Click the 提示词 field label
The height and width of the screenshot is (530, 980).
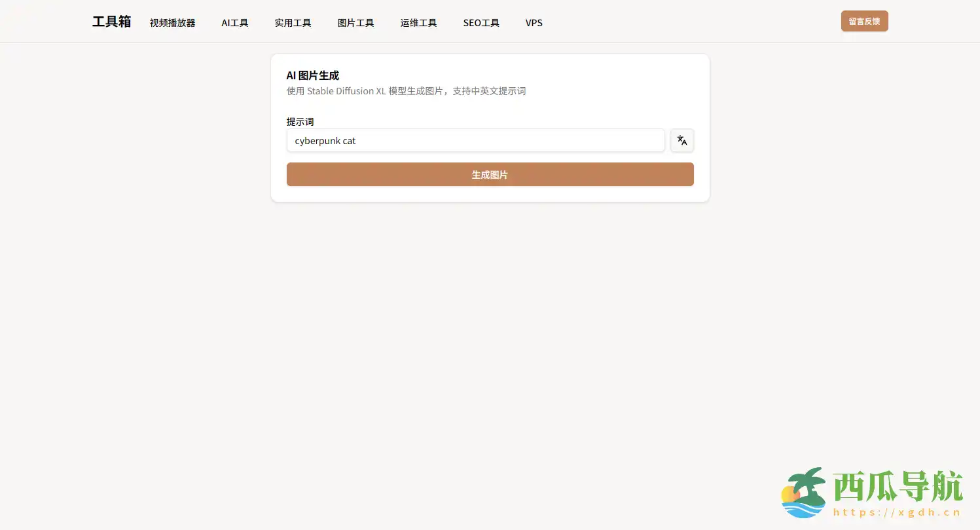click(x=300, y=122)
